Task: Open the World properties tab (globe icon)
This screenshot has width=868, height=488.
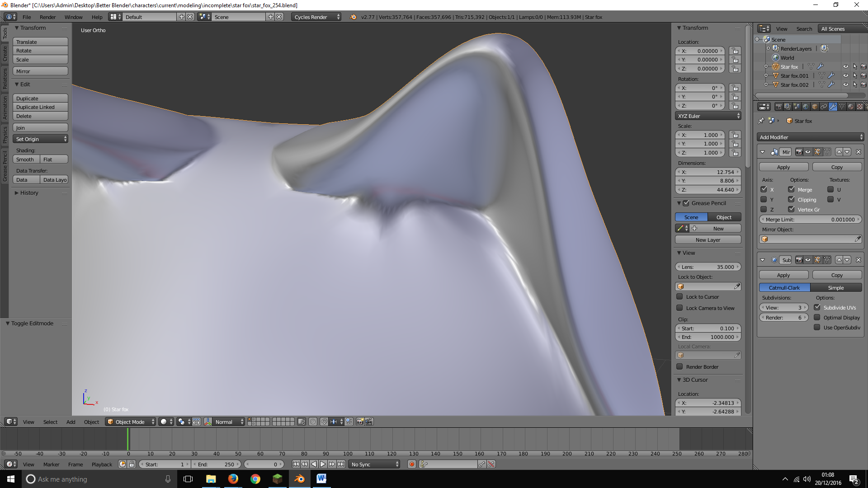Action: click(x=806, y=107)
